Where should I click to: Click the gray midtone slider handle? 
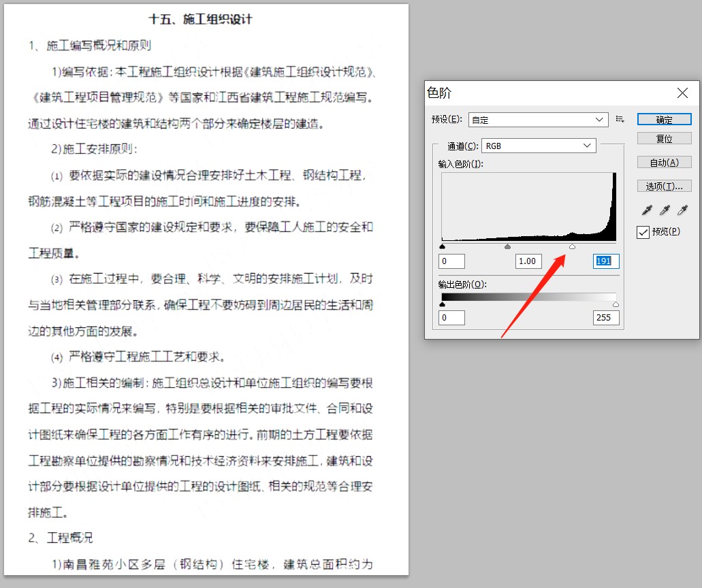click(508, 246)
